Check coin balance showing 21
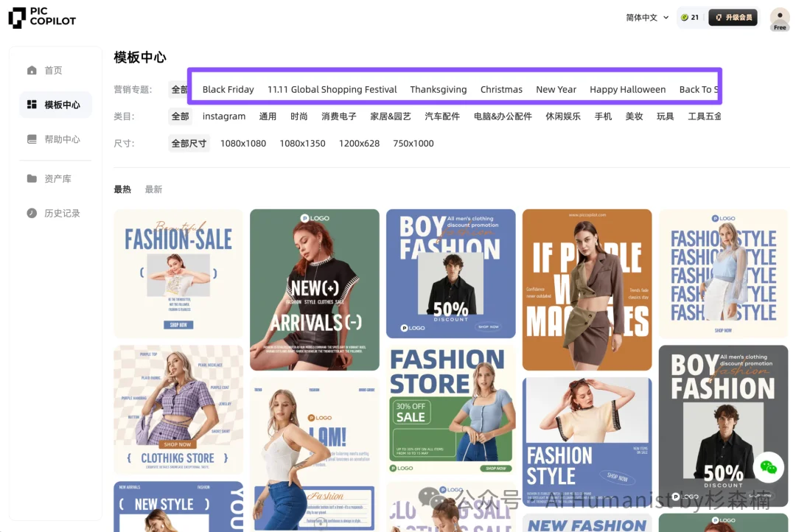The image size is (796, 532). point(691,16)
